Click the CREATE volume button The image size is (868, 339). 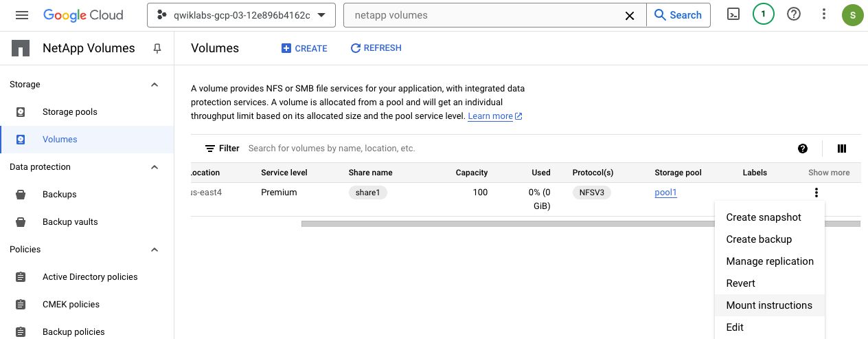click(304, 48)
